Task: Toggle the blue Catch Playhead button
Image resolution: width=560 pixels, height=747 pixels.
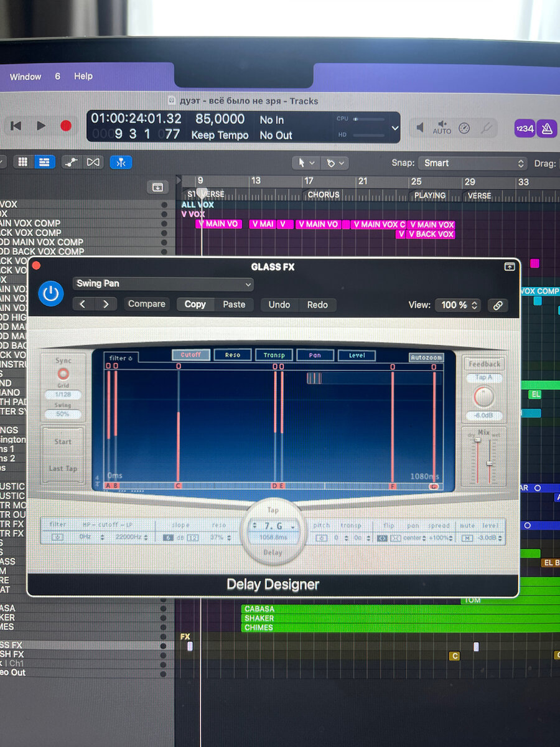Action: coord(121,162)
